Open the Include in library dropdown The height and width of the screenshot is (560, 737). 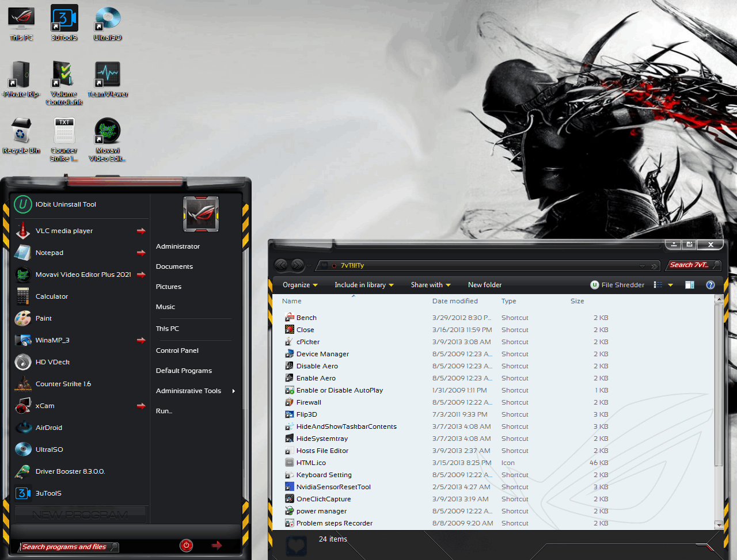pos(364,285)
